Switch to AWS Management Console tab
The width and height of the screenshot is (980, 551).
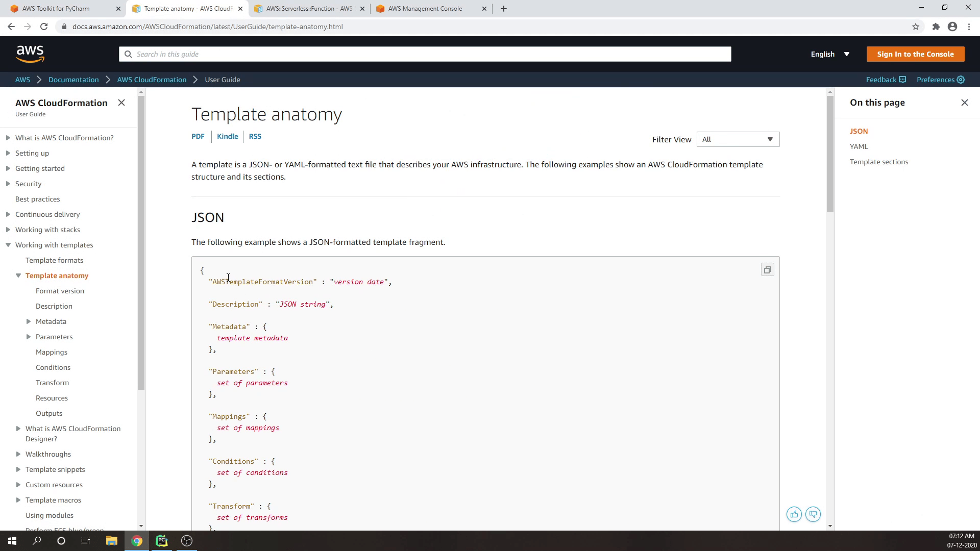pyautogui.click(x=431, y=9)
